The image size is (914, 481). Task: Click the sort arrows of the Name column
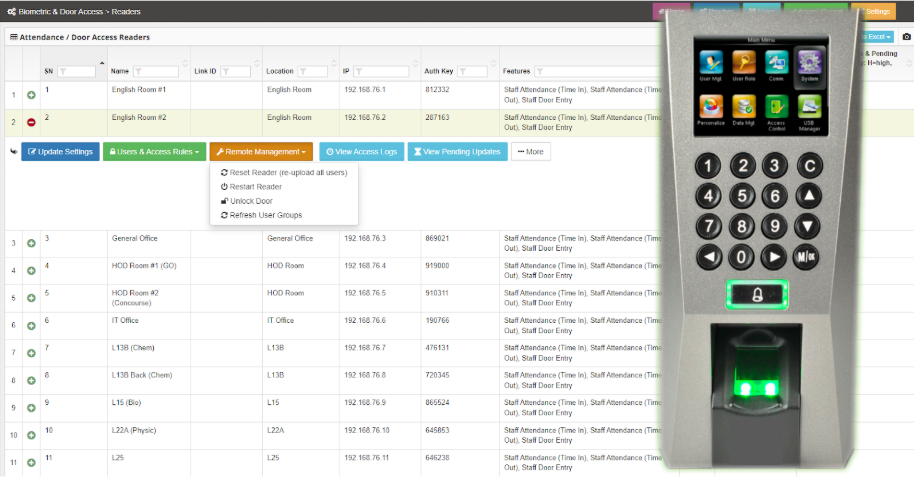coord(185,63)
